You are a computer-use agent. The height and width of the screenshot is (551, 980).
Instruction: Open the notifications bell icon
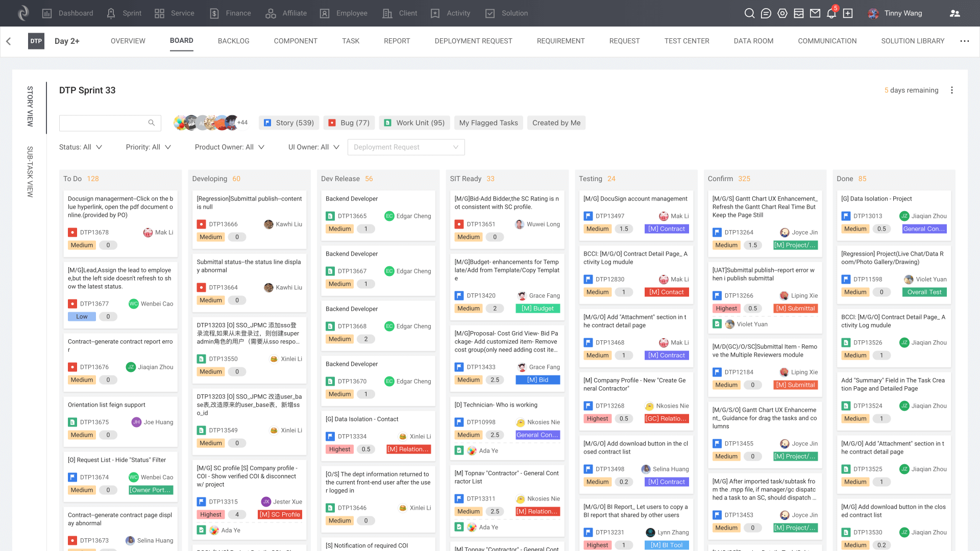click(x=831, y=13)
